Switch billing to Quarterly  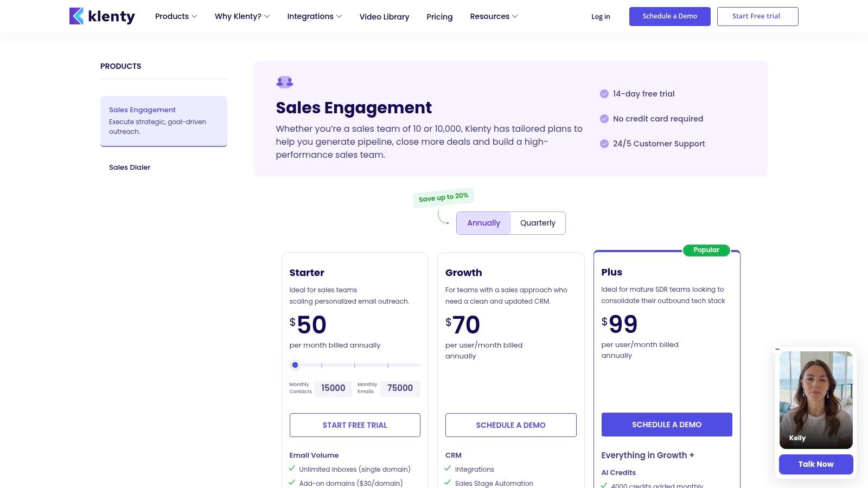click(538, 223)
